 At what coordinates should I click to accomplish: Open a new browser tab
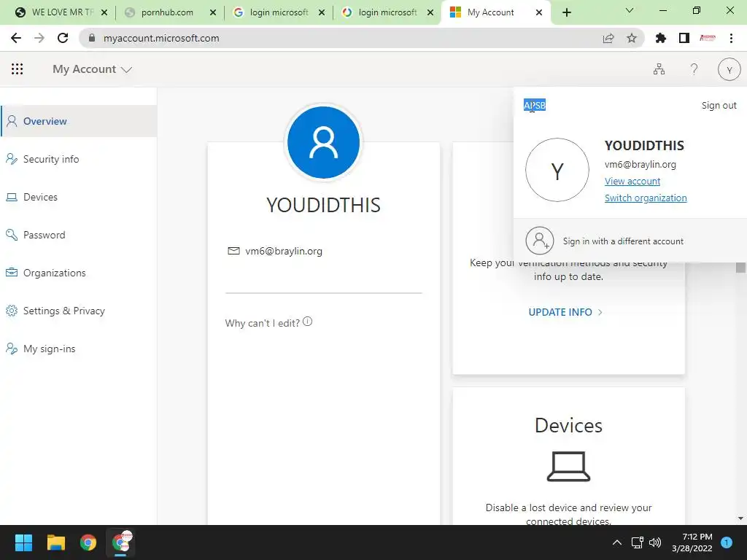point(566,12)
